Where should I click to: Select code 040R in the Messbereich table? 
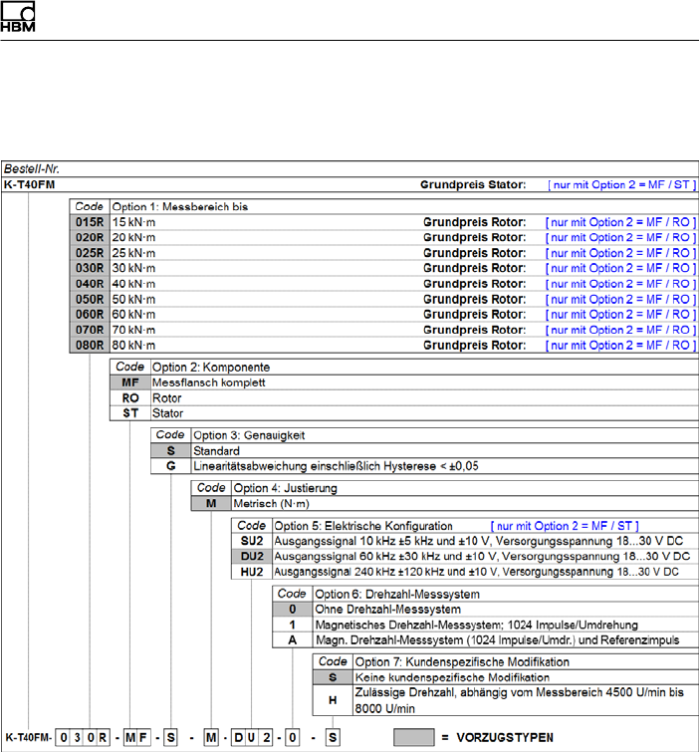click(90, 284)
